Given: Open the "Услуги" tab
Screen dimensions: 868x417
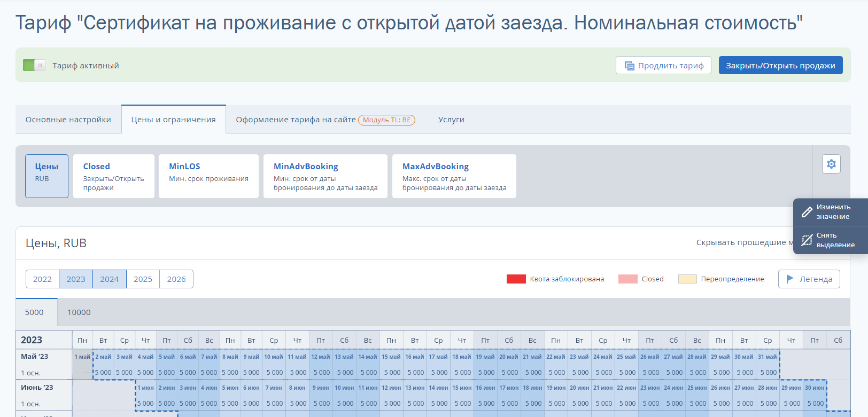Looking at the screenshot, I should coord(451,120).
